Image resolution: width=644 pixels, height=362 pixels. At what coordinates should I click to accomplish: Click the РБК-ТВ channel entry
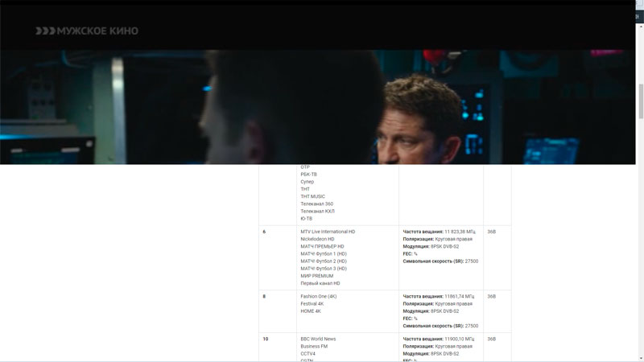click(308, 174)
